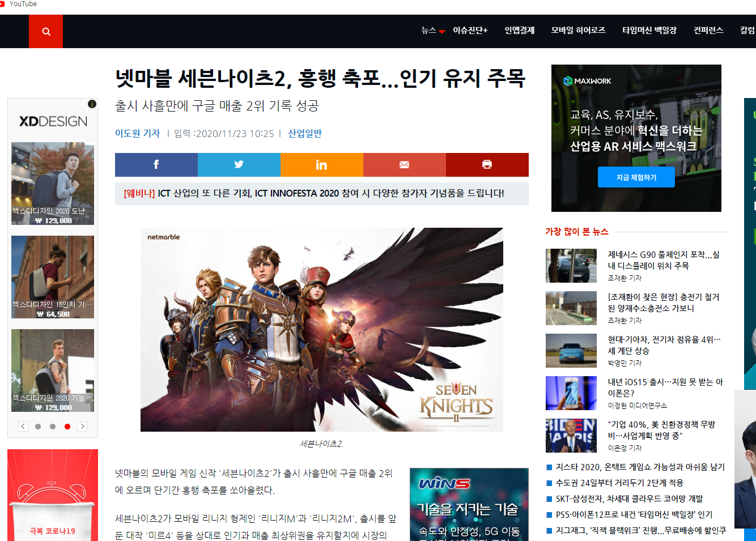The width and height of the screenshot is (756, 541).
Task: Open XD Design 2020 기능 backpack ad
Action: (x=53, y=370)
